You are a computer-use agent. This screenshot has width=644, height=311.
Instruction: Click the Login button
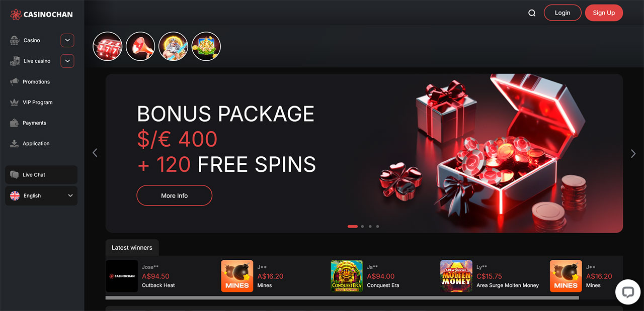(x=562, y=13)
